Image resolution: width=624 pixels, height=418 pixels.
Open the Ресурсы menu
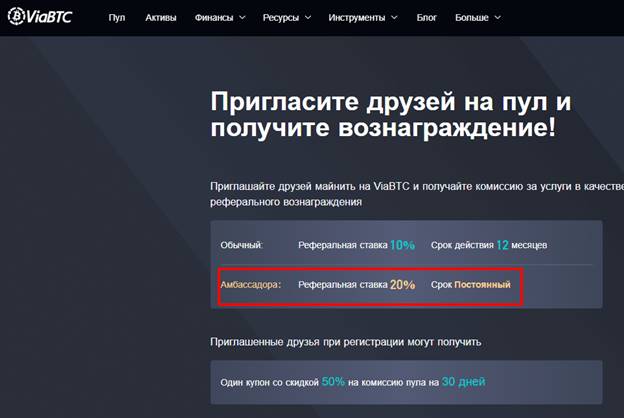[281, 18]
